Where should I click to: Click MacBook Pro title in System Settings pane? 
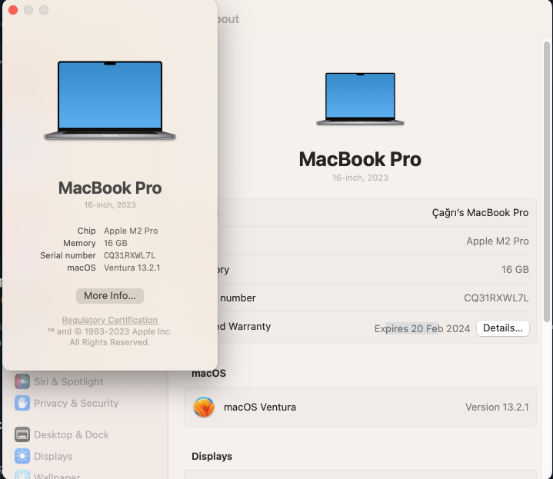tap(360, 159)
